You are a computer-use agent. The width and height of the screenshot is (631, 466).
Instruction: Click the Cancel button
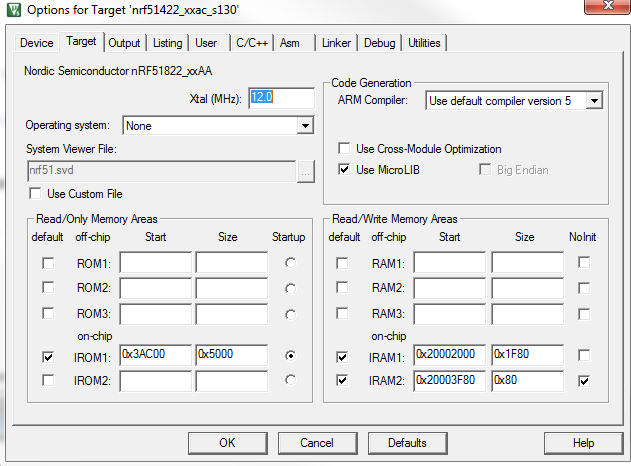(x=318, y=443)
